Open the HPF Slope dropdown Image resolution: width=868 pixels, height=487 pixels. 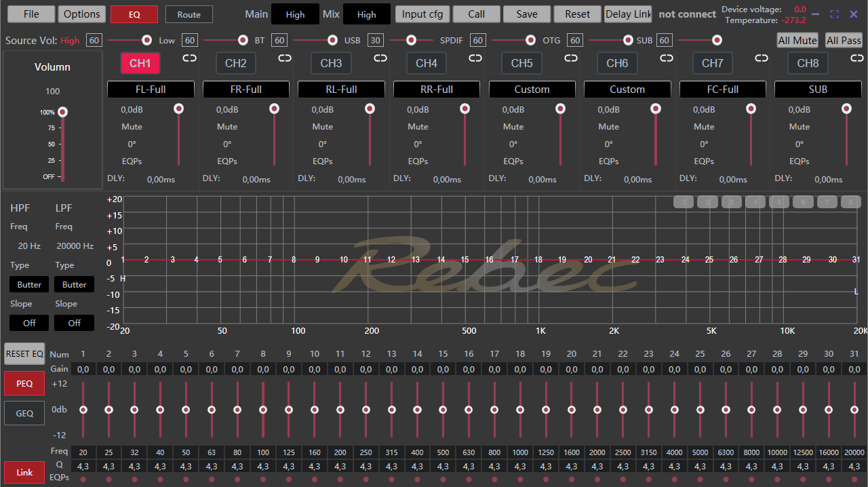28,323
